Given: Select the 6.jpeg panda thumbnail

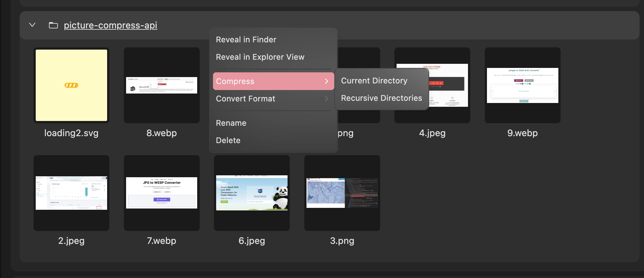Looking at the screenshot, I should [252, 193].
